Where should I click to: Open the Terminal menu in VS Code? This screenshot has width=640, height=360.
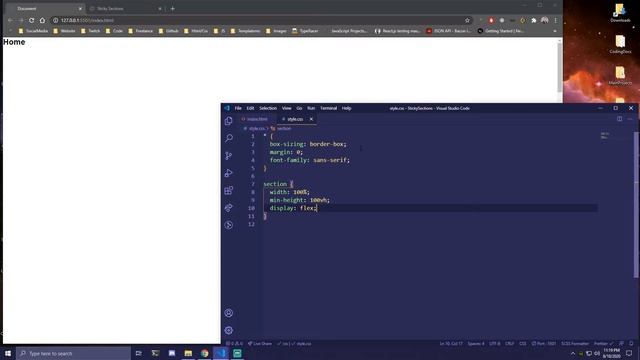[x=328, y=108]
